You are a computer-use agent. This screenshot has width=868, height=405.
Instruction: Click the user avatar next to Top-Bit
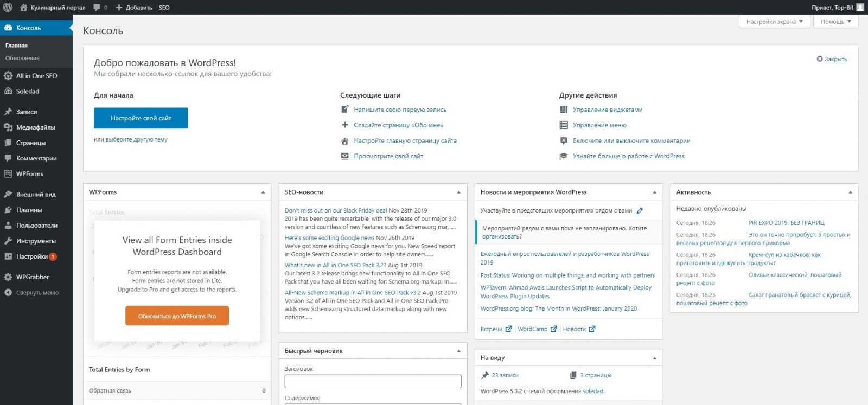860,7
